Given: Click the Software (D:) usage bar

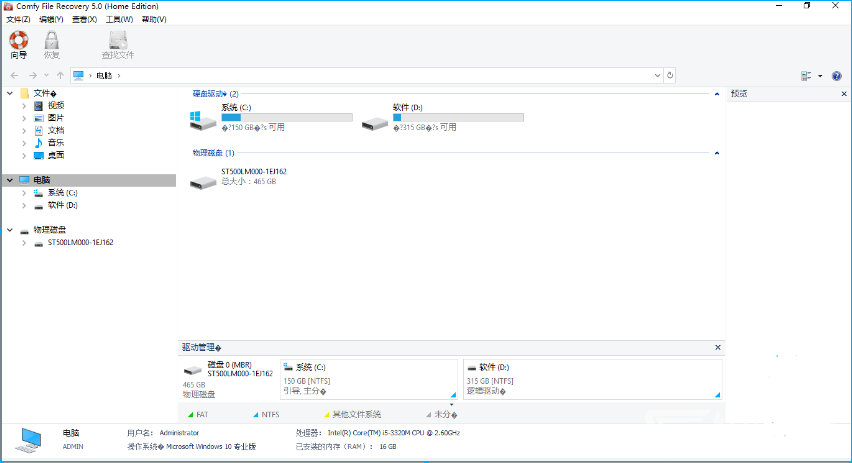Looking at the screenshot, I should 458,117.
